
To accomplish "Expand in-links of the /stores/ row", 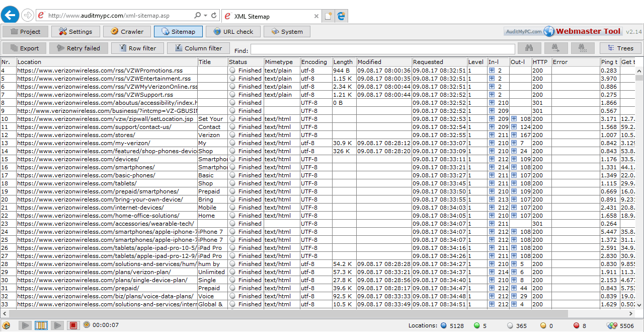I will tap(492, 135).
